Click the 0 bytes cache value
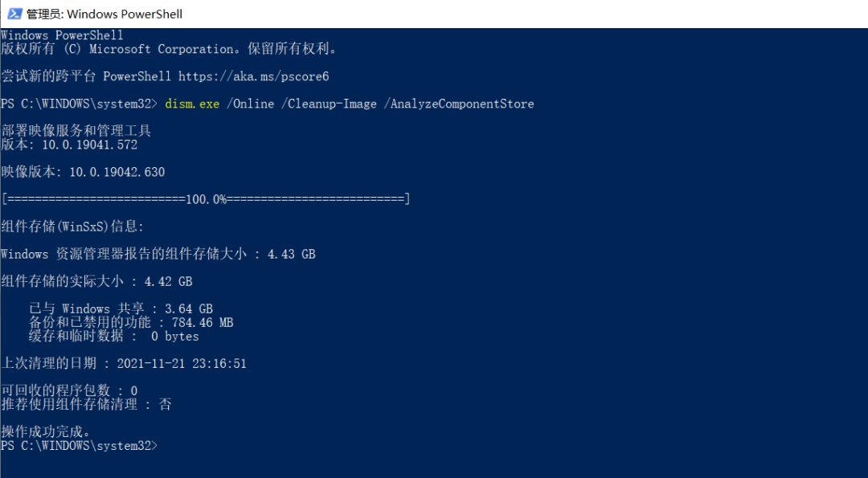 pyautogui.click(x=174, y=336)
